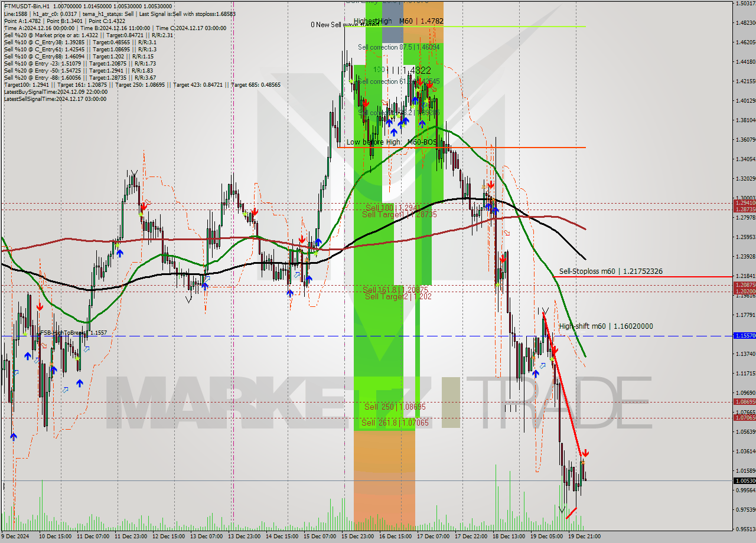Select the '19 Dec 21:00' time label
756x543 pixels.
pyautogui.click(x=585, y=537)
